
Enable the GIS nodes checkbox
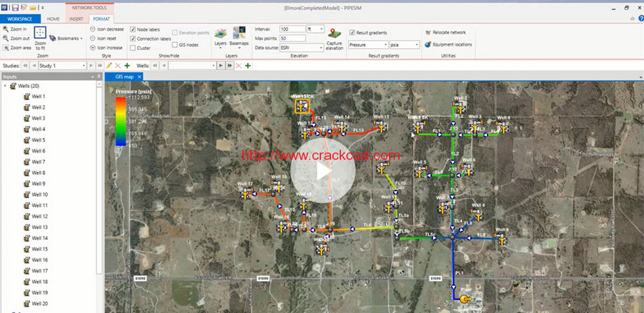pos(175,45)
